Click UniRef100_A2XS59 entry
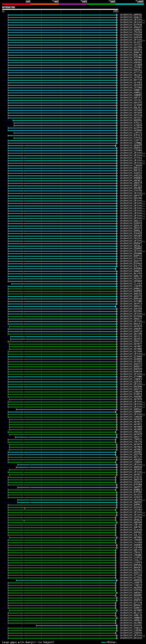This screenshot has height=644, width=146. pos(131,47)
